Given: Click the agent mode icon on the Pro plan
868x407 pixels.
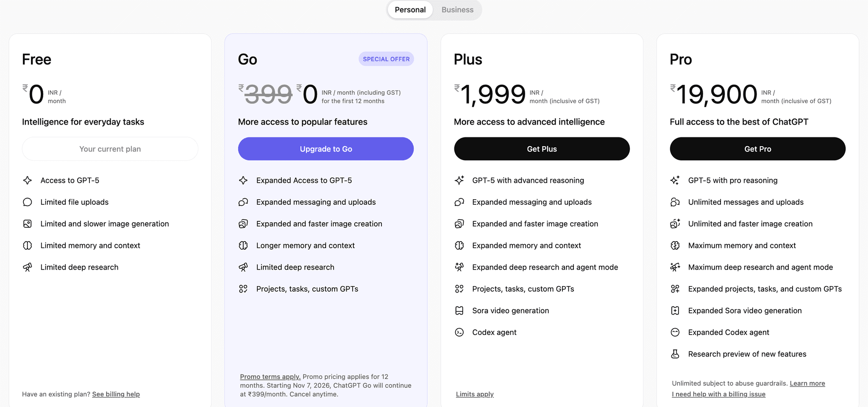Looking at the screenshot, I should click(x=676, y=267).
